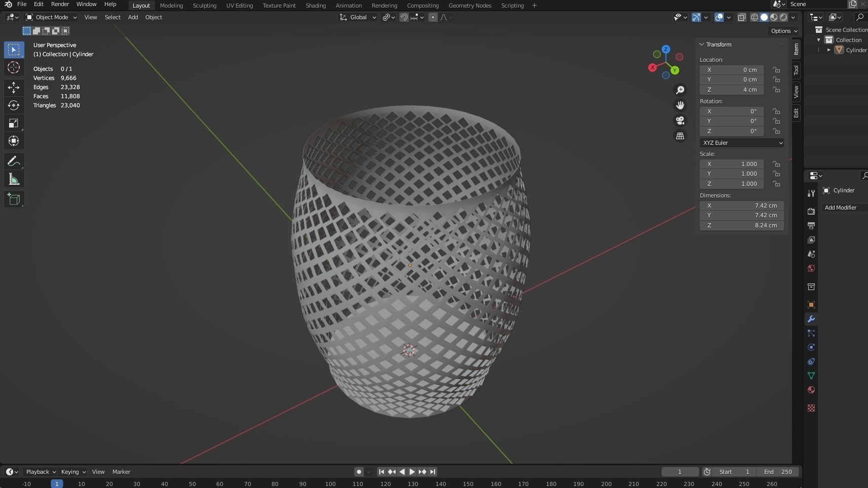Toggle lock on Location X
The width and height of the screenshot is (868, 488).
[776, 70]
